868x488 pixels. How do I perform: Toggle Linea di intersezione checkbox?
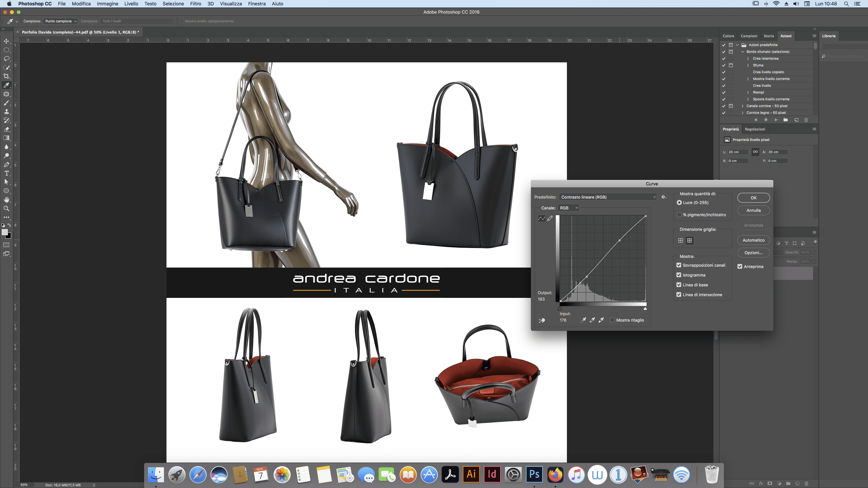[679, 294]
